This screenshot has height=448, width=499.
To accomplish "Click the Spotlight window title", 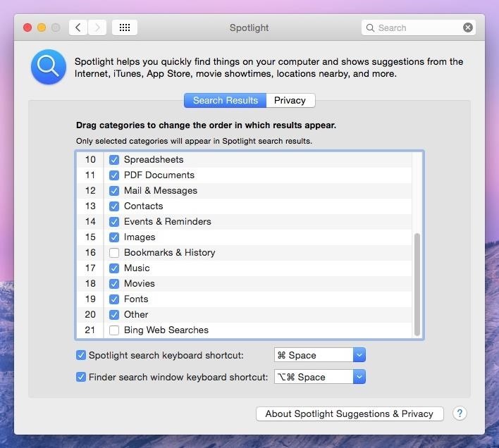I will click(249, 28).
